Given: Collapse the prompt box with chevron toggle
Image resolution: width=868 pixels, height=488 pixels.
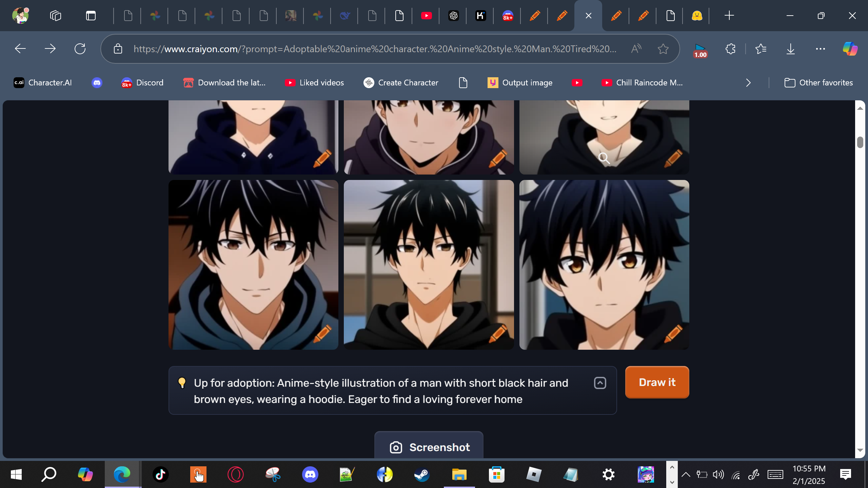Looking at the screenshot, I should coord(600,383).
